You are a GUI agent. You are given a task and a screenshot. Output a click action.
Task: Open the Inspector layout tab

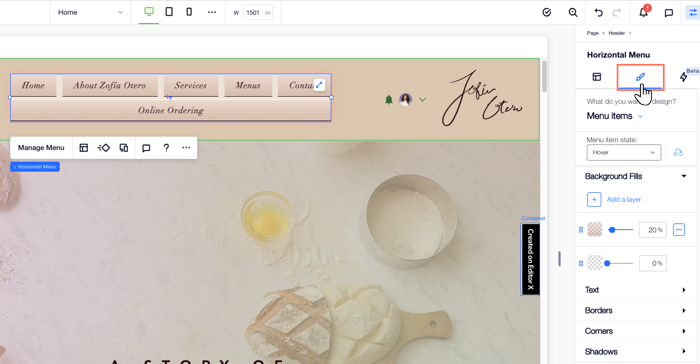click(597, 77)
